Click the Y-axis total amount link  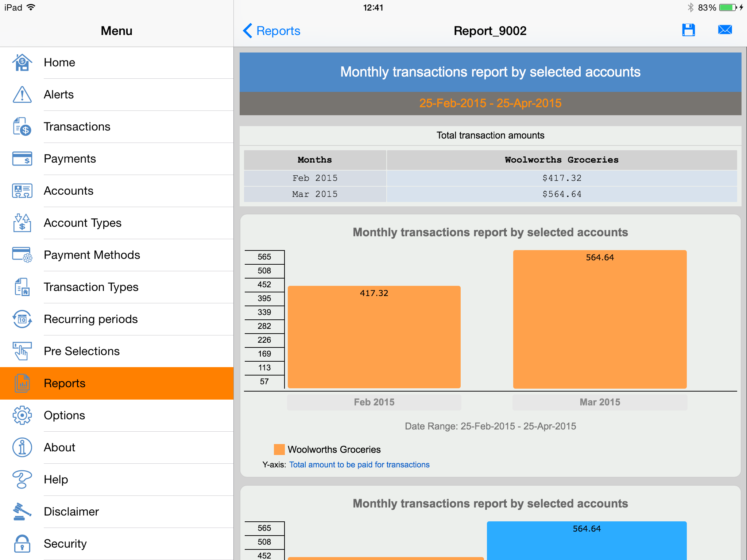(x=360, y=465)
